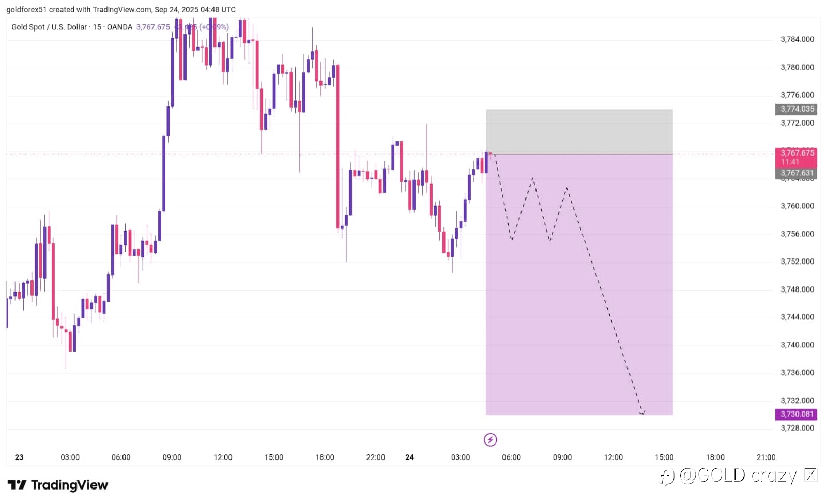The height and width of the screenshot is (504, 827).
Task: Click the 3,728.000 price axis label
Action: click(797, 428)
